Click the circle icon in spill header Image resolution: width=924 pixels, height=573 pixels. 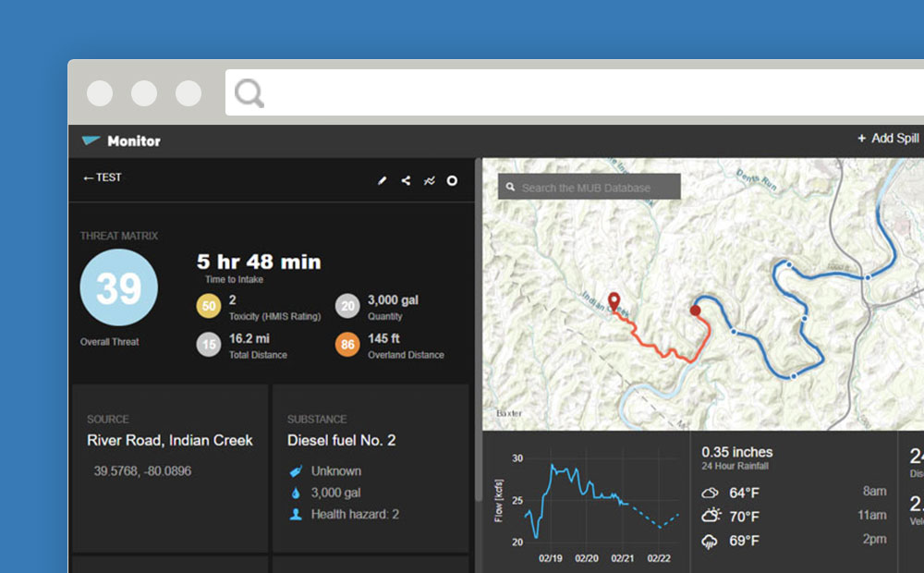coord(452,181)
